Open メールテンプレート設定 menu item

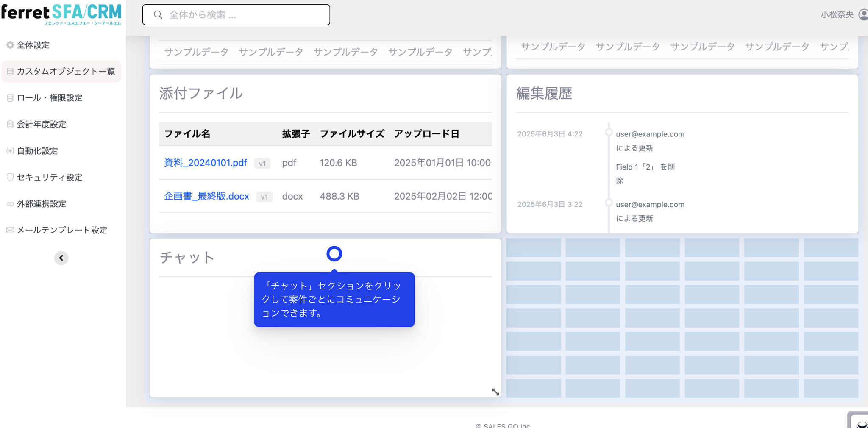click(x=62, y=230)
